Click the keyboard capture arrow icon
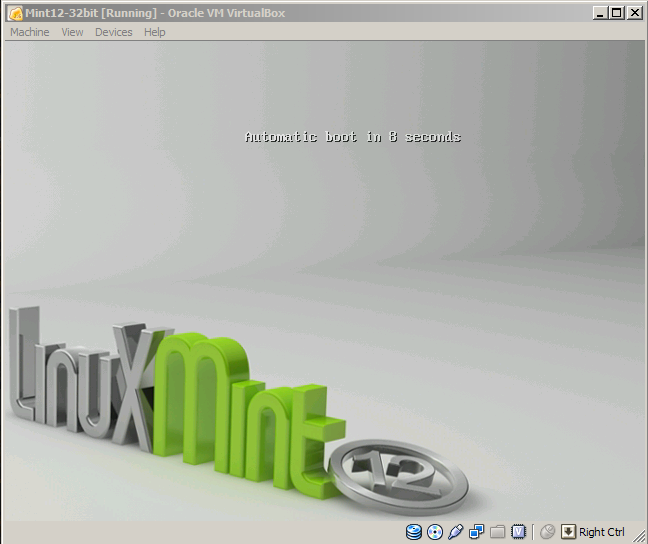This screenshot has height=544, width=648. (568, 532)
